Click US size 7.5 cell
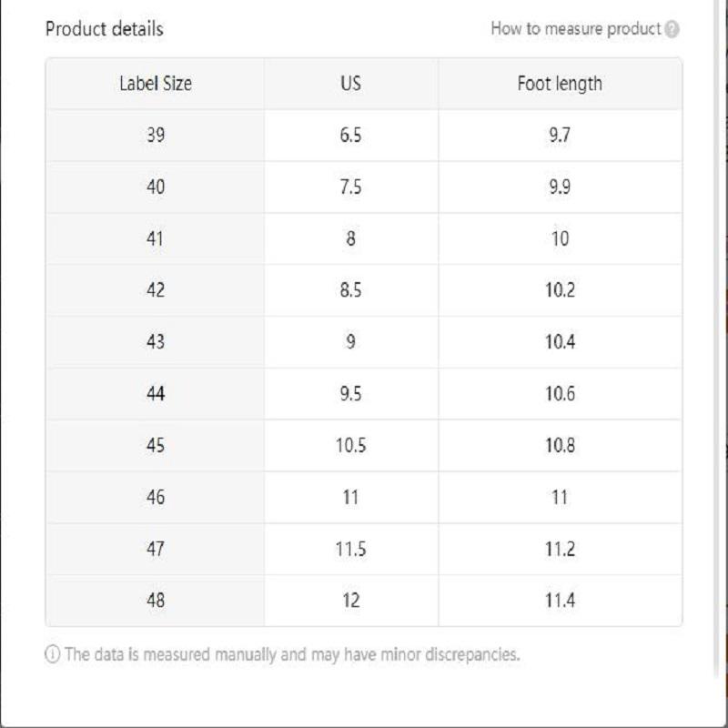This screenshot has height=728, width=728. coord(350,187)
